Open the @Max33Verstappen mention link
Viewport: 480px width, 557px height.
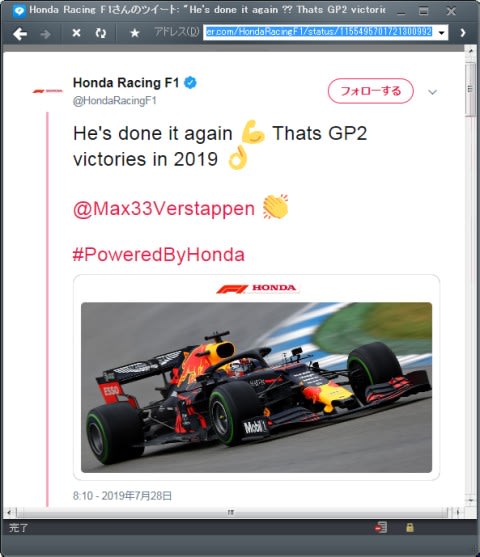(164, 208)
